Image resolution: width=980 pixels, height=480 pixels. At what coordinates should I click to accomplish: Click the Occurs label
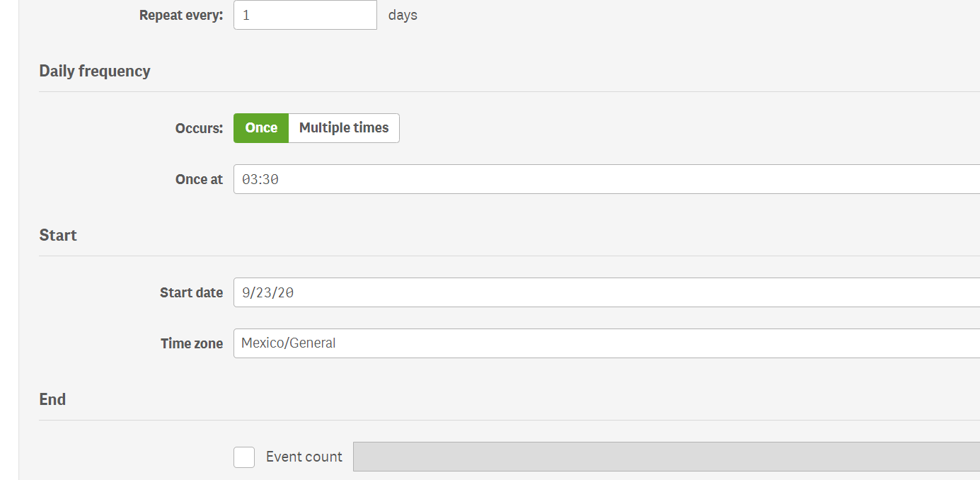pos(199,127)
